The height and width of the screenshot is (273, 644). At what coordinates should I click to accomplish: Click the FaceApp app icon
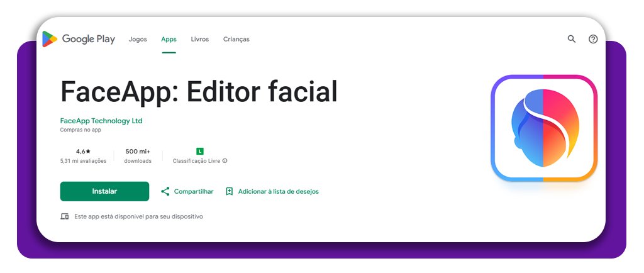click(x=544, y=128)
